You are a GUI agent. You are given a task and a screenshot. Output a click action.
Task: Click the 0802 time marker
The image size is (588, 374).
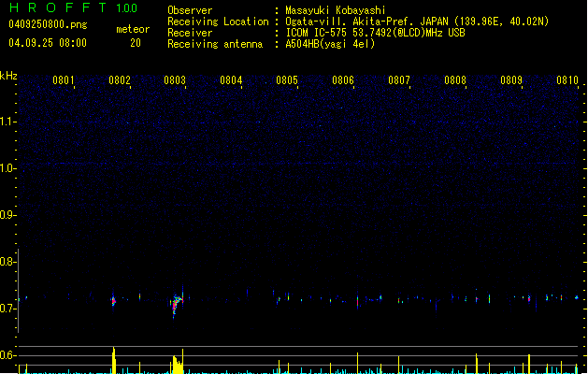(120, 80)
